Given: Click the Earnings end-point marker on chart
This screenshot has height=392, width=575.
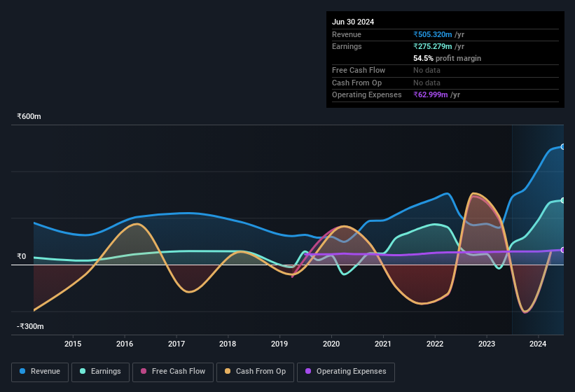Looking at the screenshot, I should pos(563,200).
